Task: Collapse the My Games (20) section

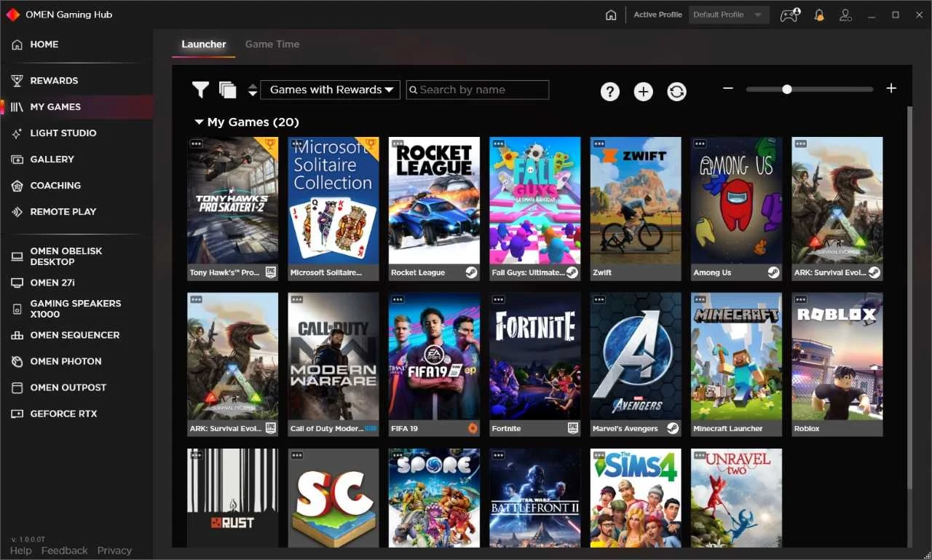Action: pos(199,122)
